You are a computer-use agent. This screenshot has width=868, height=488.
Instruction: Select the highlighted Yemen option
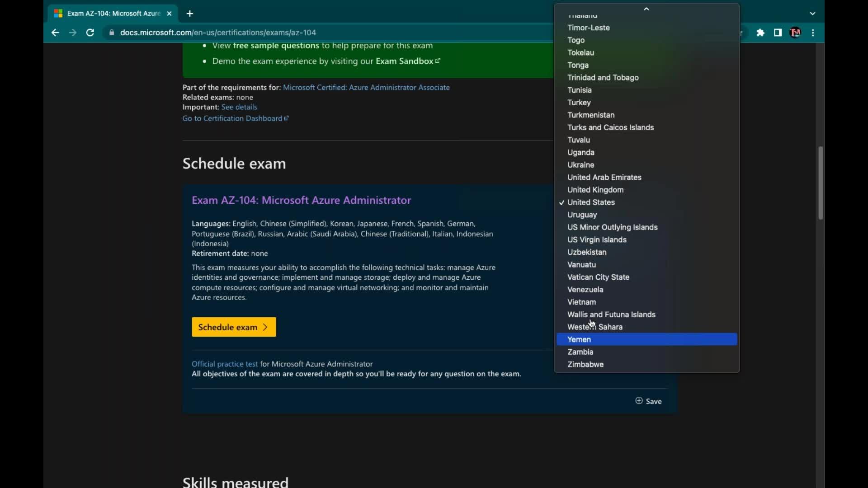[x=646, y=339]
